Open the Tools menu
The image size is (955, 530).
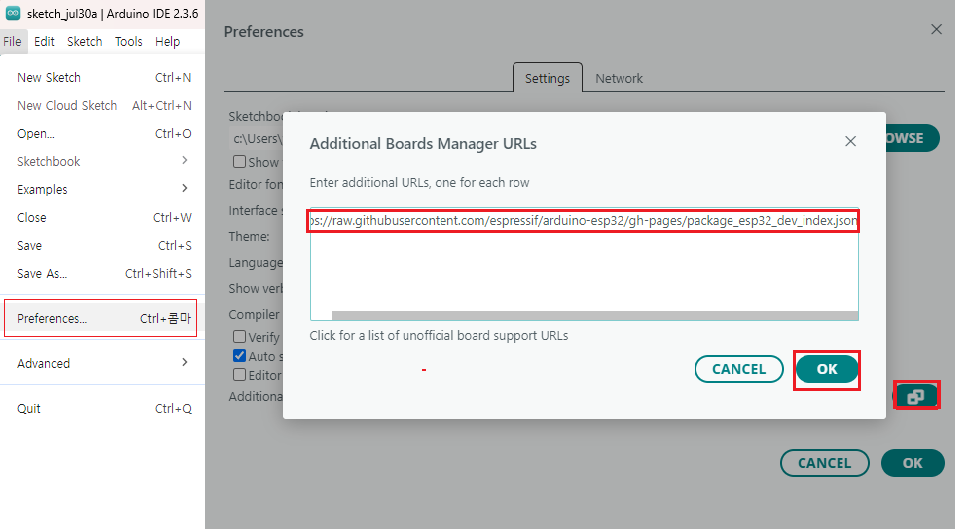tap(129, 41)
